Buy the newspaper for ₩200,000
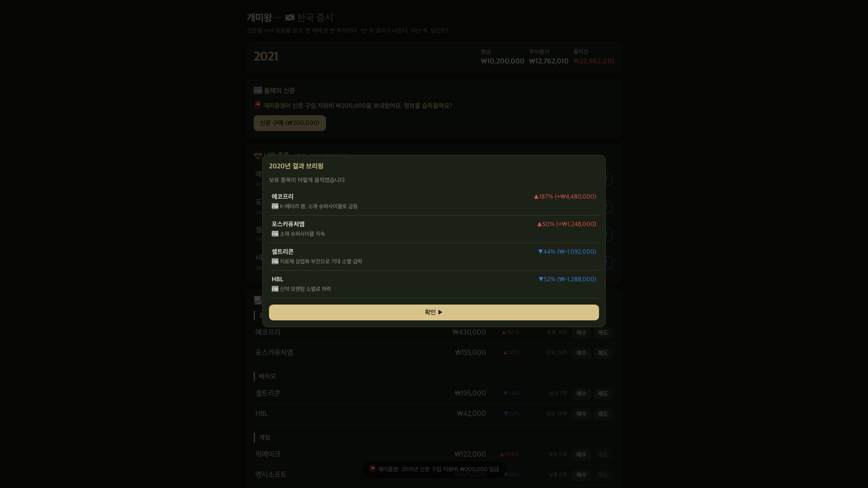868x488 pixels. point(290,123)
